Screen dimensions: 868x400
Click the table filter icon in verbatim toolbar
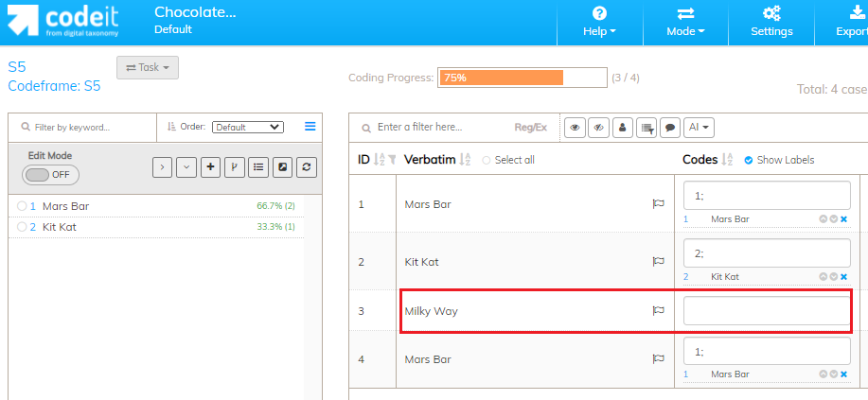pyautogui.click(x=646, y=128)
